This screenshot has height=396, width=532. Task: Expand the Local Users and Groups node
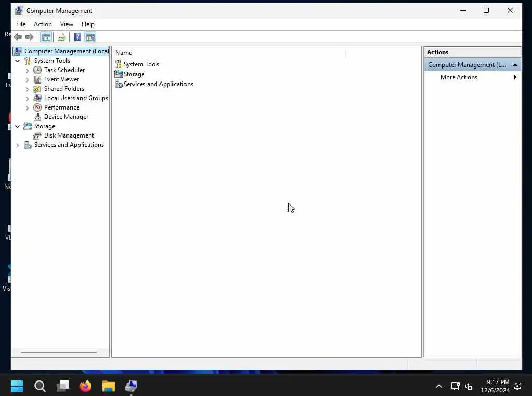pyautogui.click(x=27, y=99)
